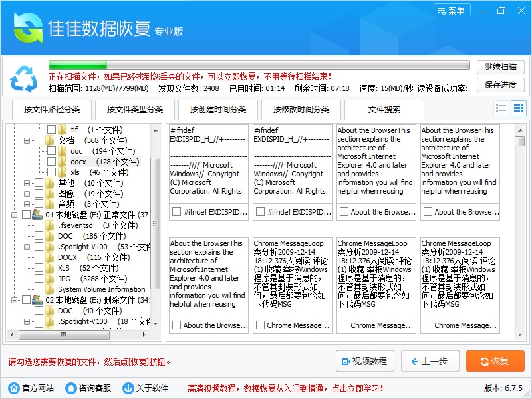Screen dimensions: 532x399
Task: Click the recycle logo icon beside progress bar
Action: [x=24, y=79]
